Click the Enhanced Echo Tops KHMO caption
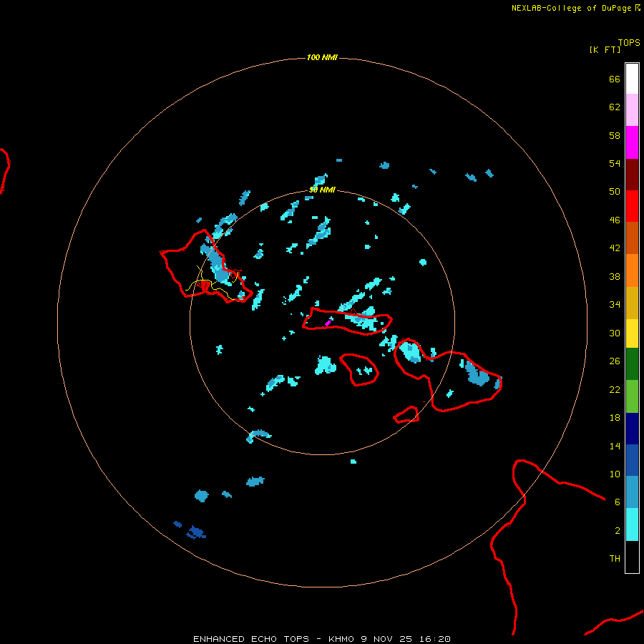This screenshot has width=644, height=644. [321, 639]
